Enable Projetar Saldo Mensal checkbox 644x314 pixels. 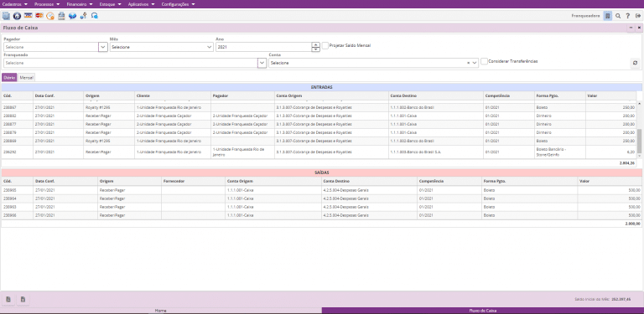325,45
